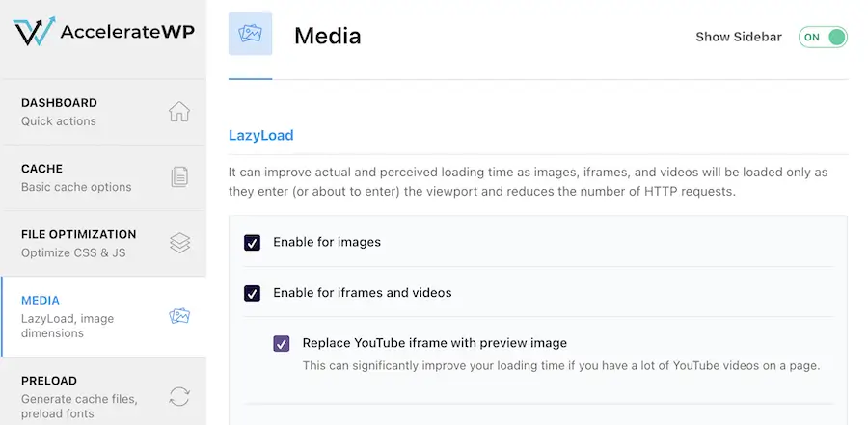The width and height of the screenshot is (868, 425).
Task: Click the LazyLoad section heading
Action: pos(260,136)
